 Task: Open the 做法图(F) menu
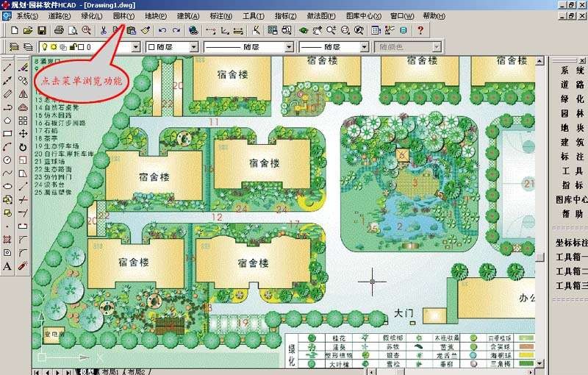click(x=321, y=16)
